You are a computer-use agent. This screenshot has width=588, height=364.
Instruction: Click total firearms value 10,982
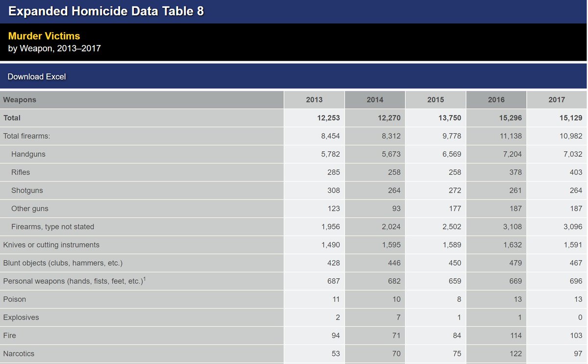pyautogui.click(x=572, y=136)
